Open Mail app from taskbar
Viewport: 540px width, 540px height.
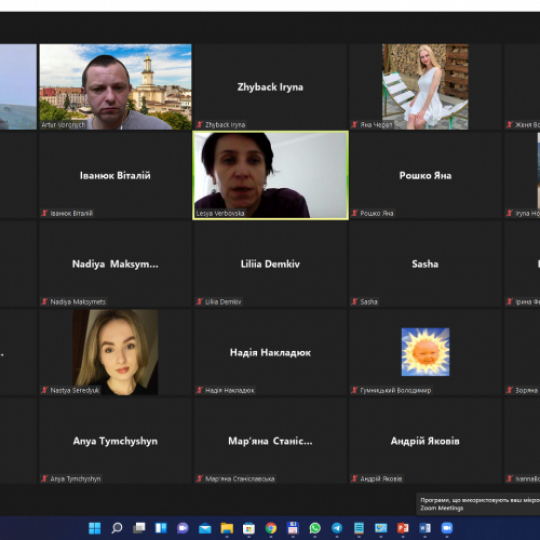205,528
